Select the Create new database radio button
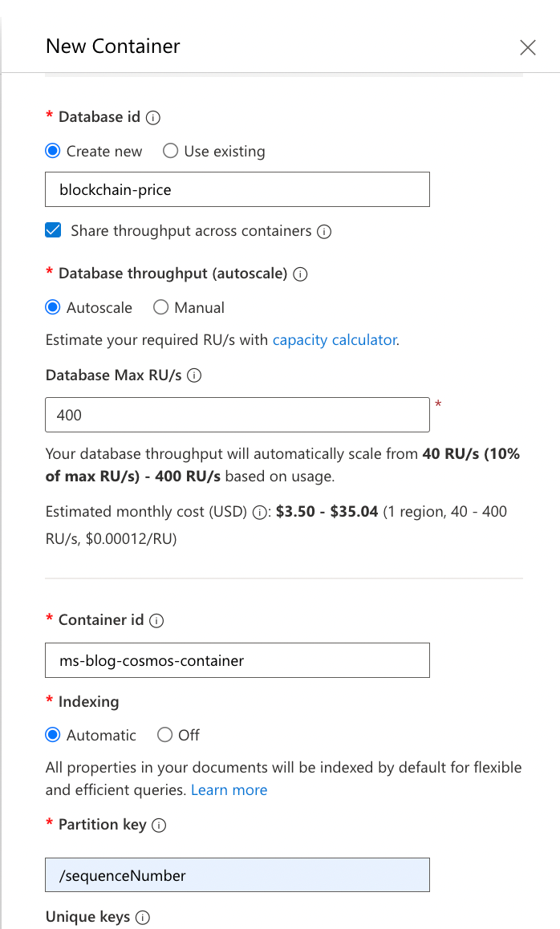This screenshot has height=929, width=560. 53,151
